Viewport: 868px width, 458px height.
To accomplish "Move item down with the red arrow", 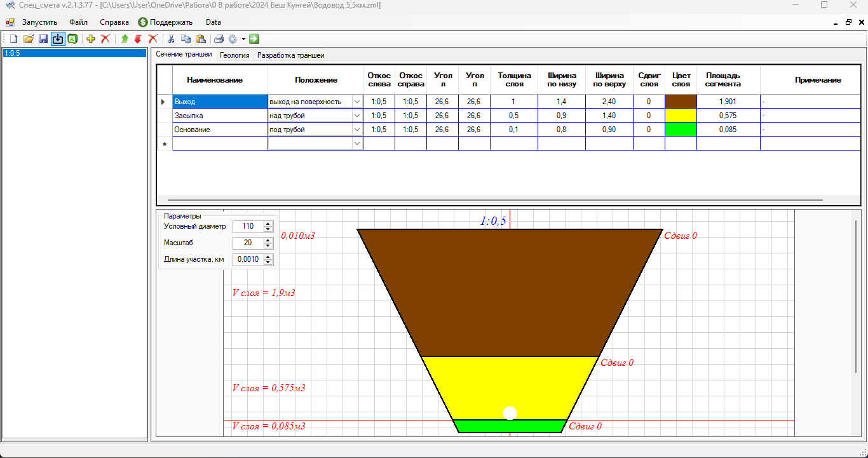I will [x=138, y=39].
